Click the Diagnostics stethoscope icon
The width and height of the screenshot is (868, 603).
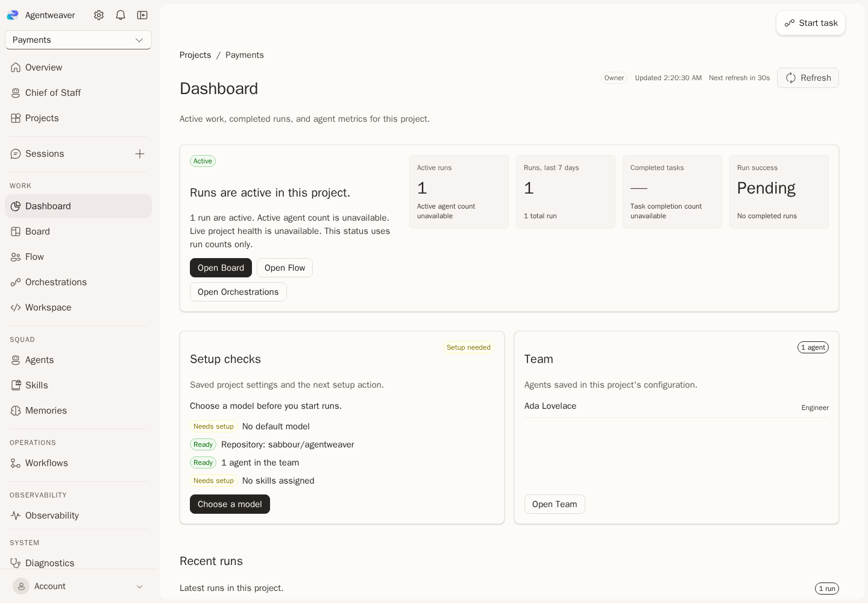coord(16,563)
